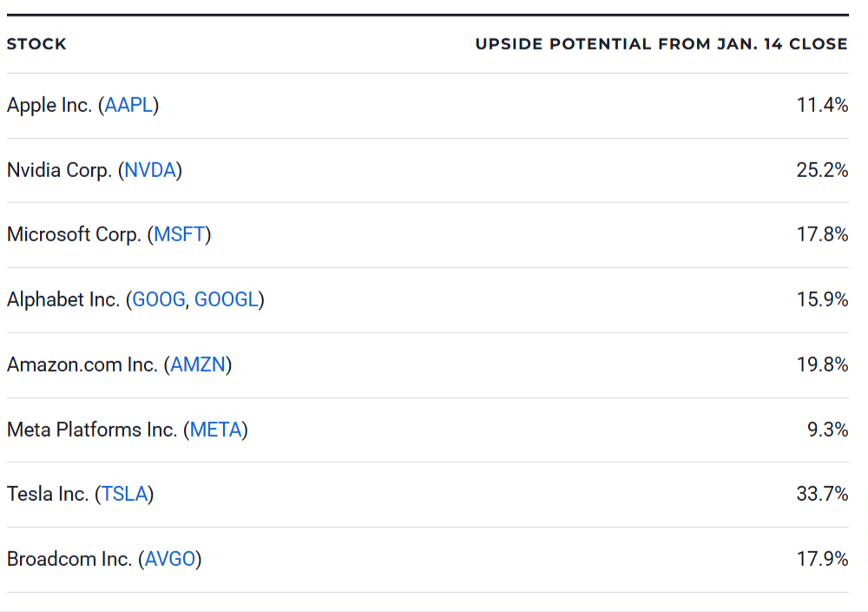The width and height of the screenshot is (868, 612).
Task: Select Tesla's 33.7% upside value
Action: click(x=822, y=495)
